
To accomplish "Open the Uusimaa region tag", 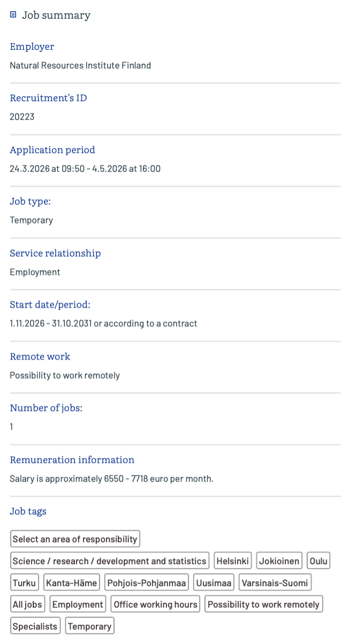I will coord(214,583).
